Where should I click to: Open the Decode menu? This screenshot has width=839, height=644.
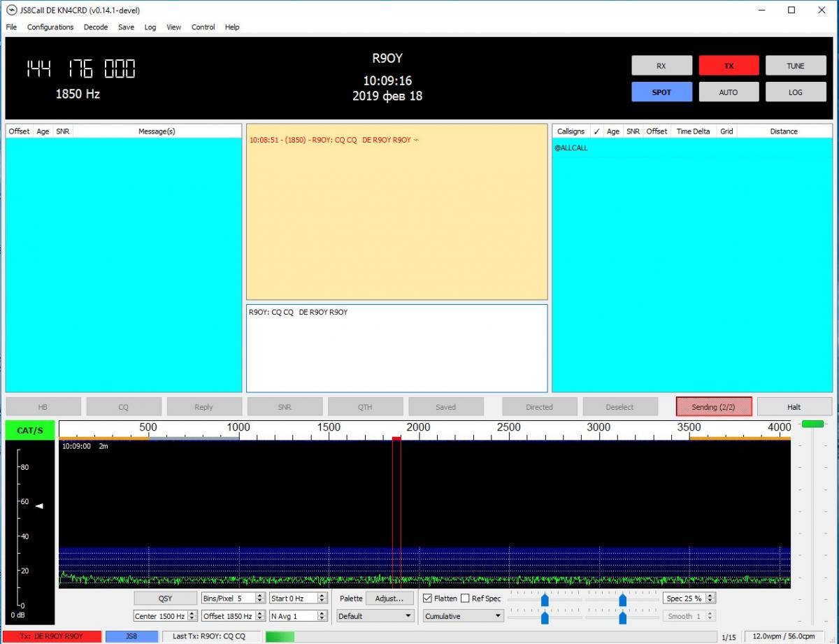tap(96, 27)
